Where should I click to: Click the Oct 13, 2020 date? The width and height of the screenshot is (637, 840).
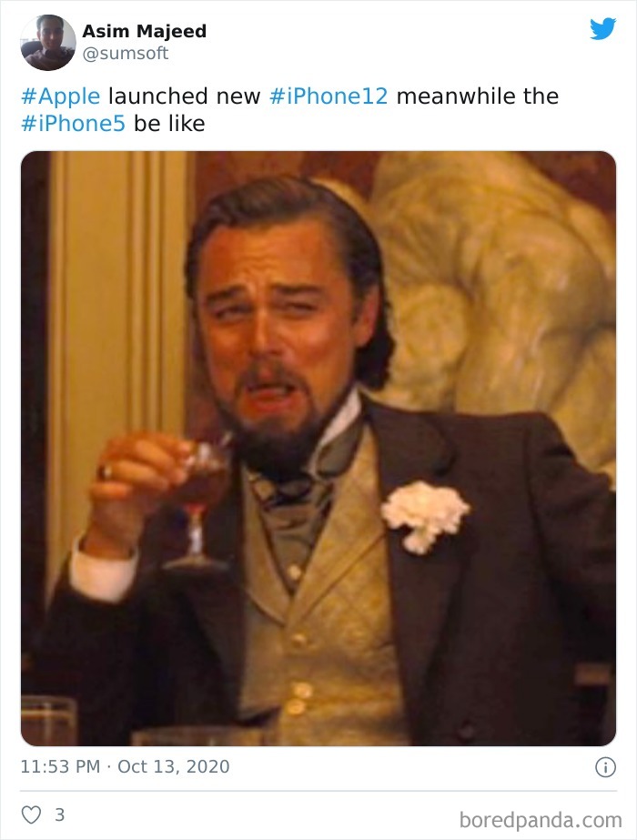point(174,766)
